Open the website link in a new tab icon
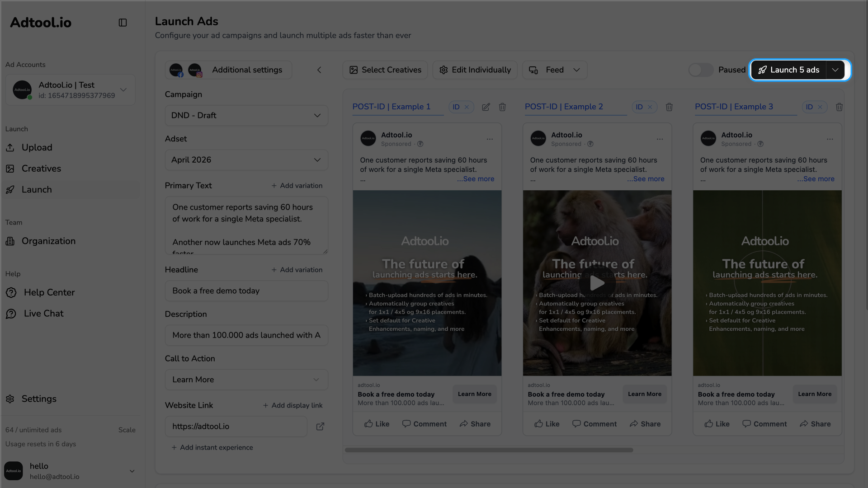 click(x=320, y=427)
